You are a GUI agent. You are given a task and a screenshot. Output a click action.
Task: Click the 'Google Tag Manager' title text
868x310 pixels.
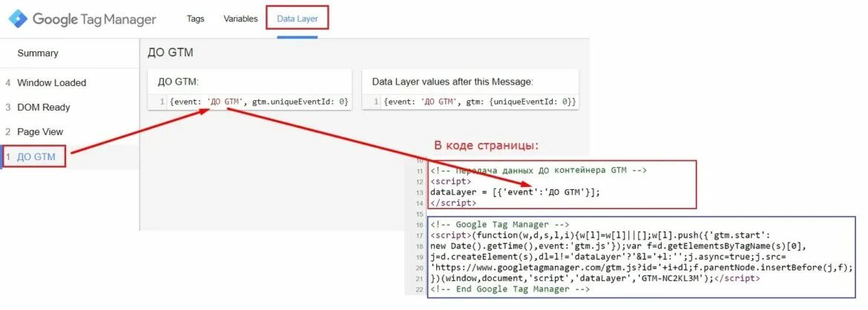click(94, 19)
